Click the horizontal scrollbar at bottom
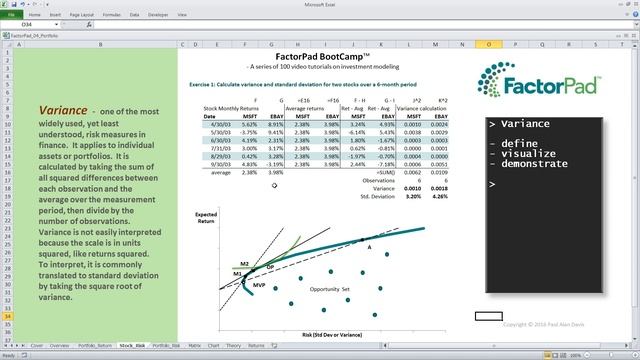640x360 pixels. (x=505, y=345)
